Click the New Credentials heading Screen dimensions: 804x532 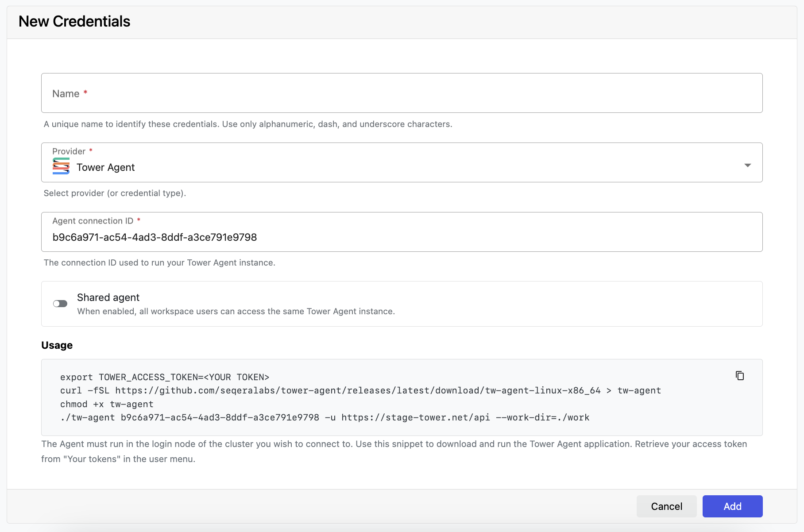74,21
